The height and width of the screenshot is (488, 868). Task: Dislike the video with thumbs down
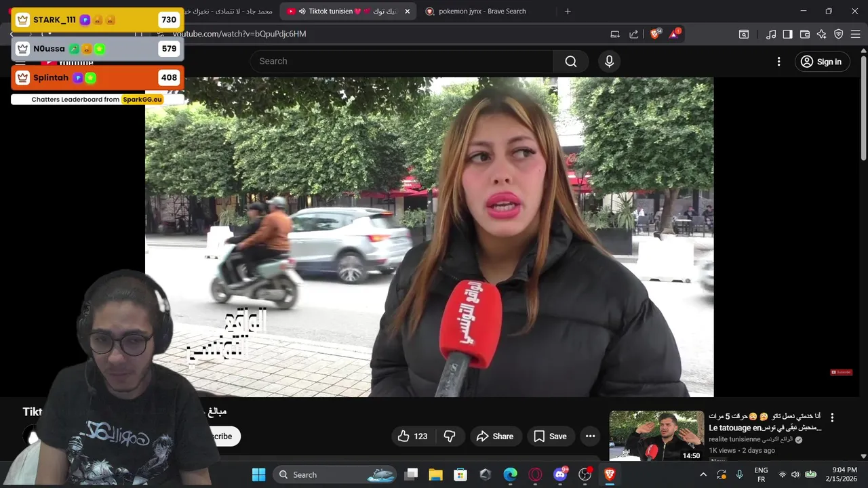(x=450, y=436)
